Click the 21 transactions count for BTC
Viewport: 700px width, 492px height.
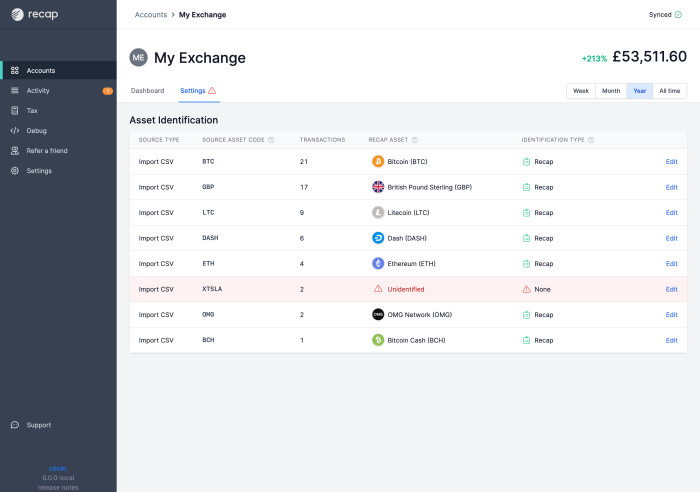pyautogui.click(x=304, y=162)
